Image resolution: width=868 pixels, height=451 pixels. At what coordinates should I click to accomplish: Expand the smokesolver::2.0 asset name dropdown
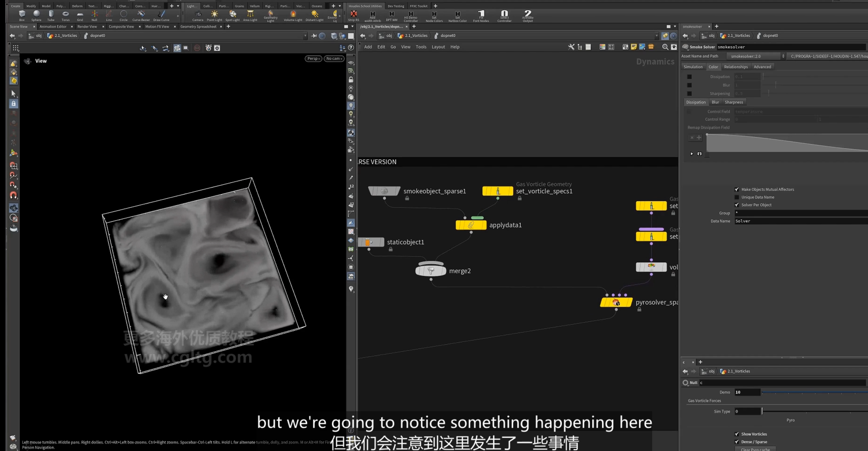(x=783, y=56)
